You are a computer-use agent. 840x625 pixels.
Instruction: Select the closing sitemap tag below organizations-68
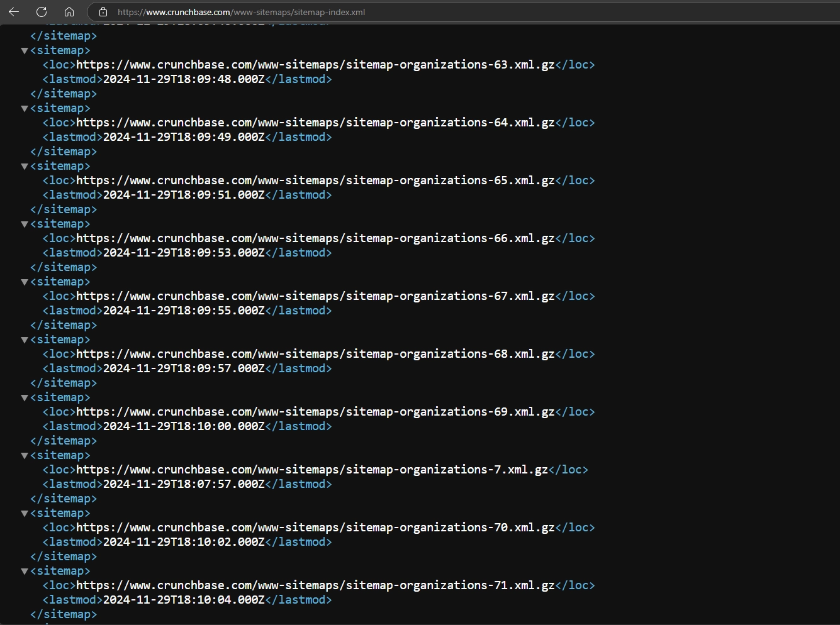pyautogui.click(x=64, y=382)
